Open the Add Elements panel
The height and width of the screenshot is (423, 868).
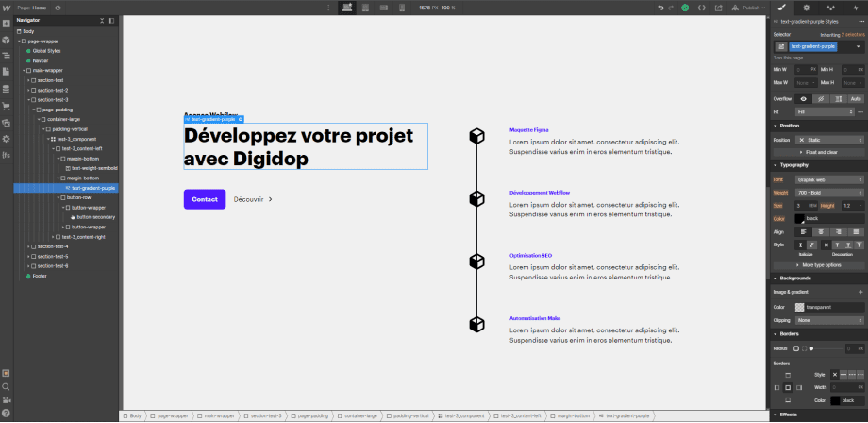6,24
